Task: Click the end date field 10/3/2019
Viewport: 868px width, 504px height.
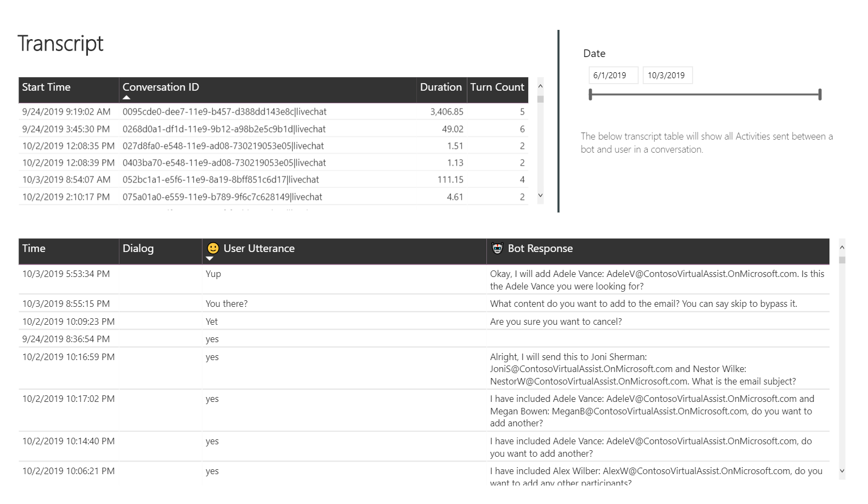Action: [668, 75]
